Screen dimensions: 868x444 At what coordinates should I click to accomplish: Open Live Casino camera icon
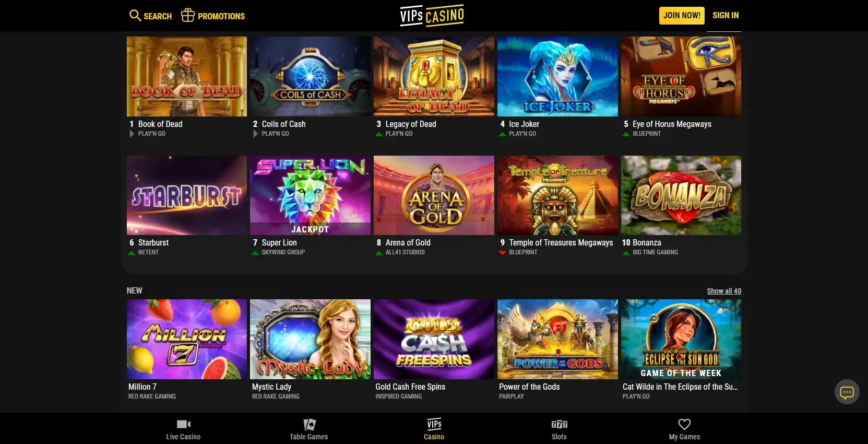point(184,424)
